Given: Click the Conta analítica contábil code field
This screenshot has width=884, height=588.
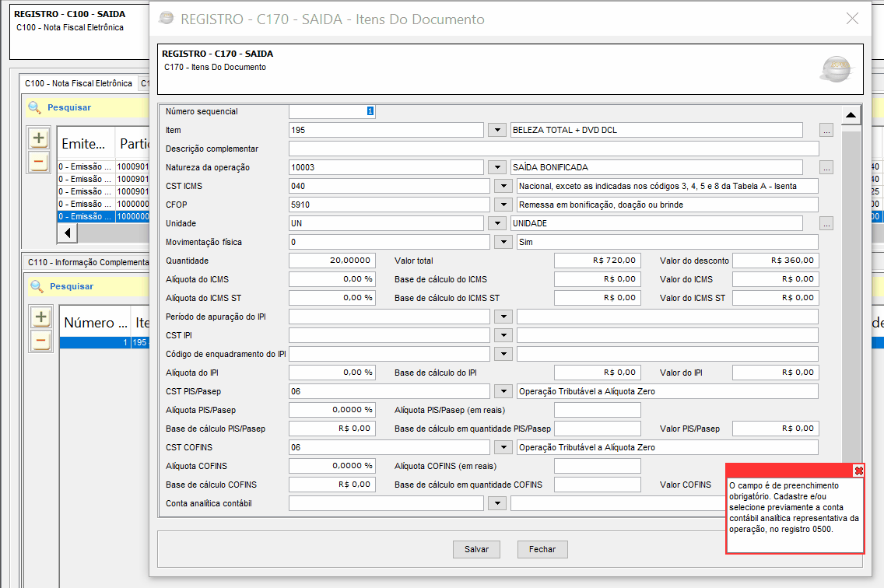Looking at the screenshot, I should (386, 503).
